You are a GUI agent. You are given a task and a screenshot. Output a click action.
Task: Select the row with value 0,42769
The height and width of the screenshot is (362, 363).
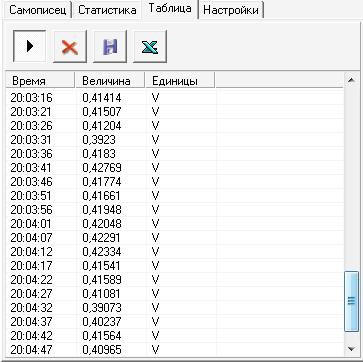[x=174, y=168]
